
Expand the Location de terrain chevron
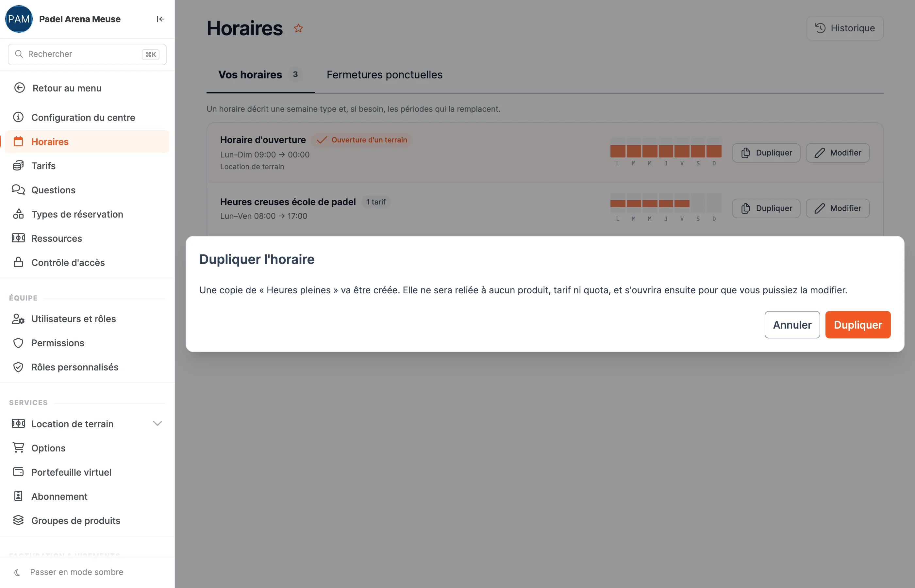pos(157,423)
